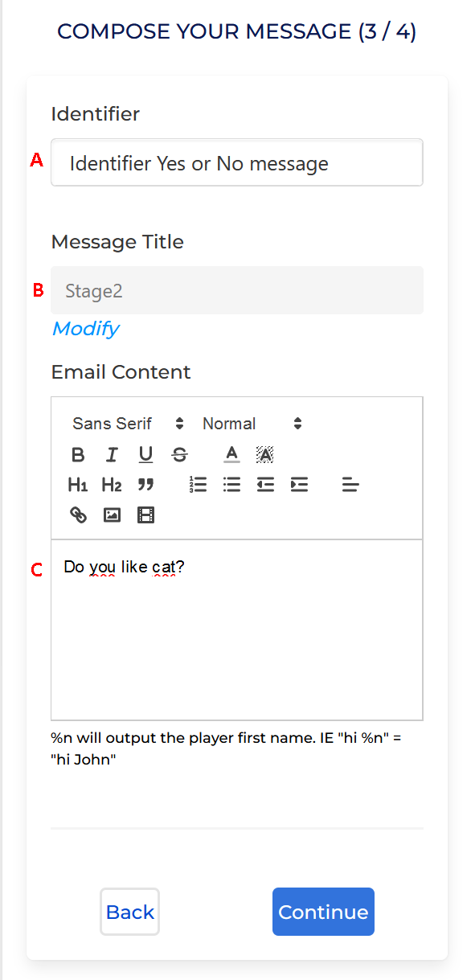Increase the text indent
The height and width of the screenshot is (980, 471).
300,485
